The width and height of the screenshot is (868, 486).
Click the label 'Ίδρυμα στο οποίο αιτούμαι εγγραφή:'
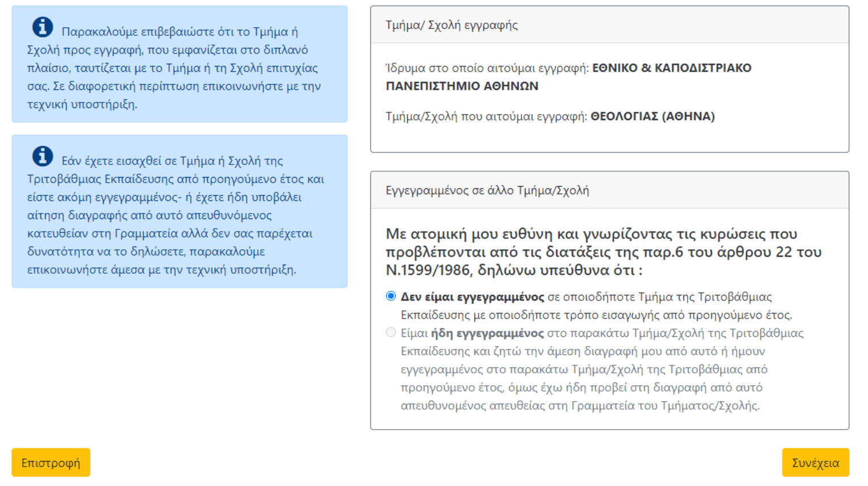tap(487, 68)
